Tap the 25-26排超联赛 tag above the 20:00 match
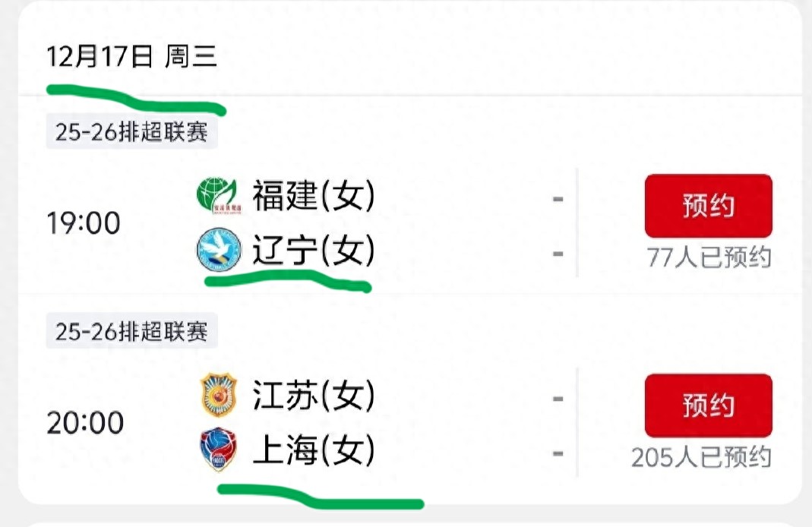The width and height of the screenshot is (812, 527). [131, 331]
